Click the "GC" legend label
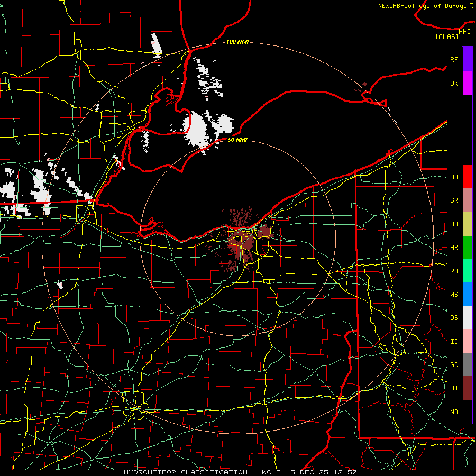476x476 pixels. click(454, 364)
